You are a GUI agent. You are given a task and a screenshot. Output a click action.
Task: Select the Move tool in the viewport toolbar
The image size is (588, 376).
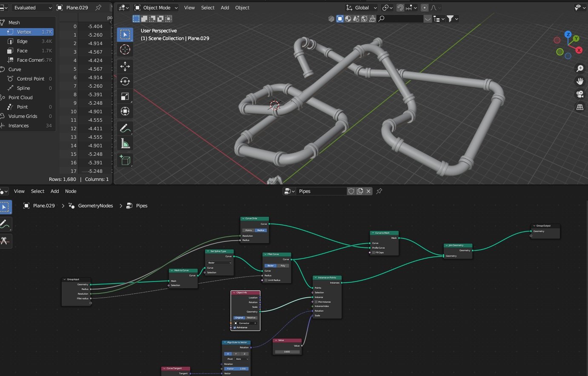pyautogui.click(x=125, y=66)
